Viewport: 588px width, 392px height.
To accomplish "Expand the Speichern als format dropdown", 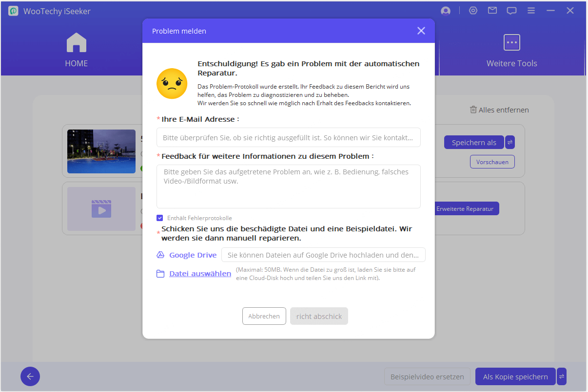I will pyautogui.click(x=510, y=142).
